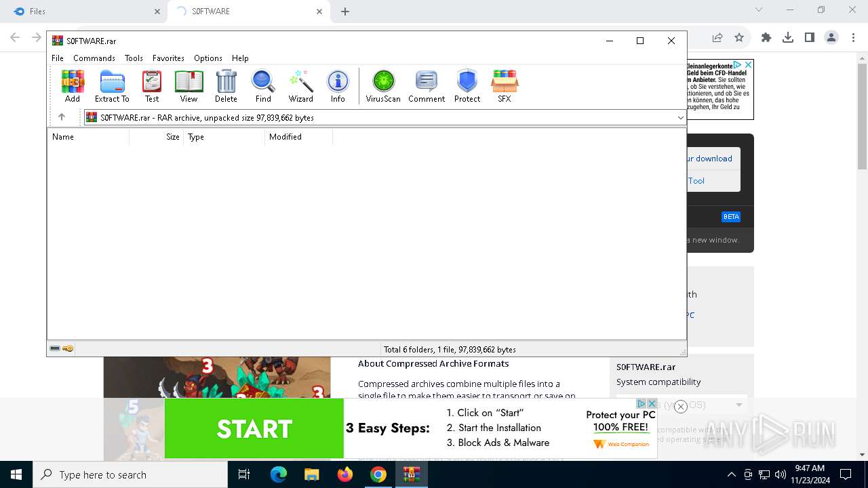Switch to WinRAR on taskbar

pyautogui.click(x=412, y=474)
